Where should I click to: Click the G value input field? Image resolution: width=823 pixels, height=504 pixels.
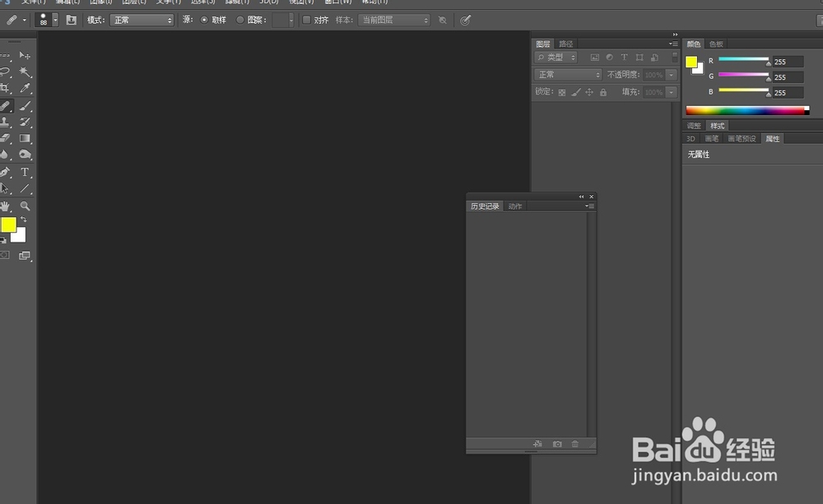(788, 77)
